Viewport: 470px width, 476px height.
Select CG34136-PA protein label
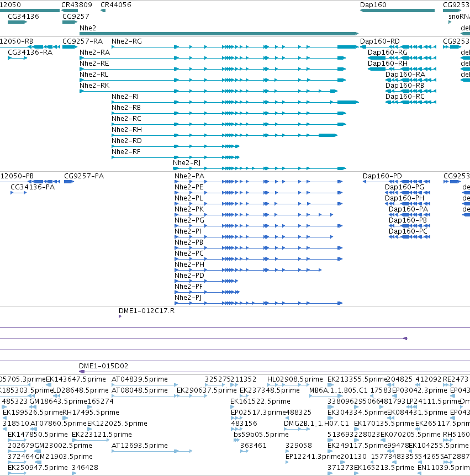[33, 187]
